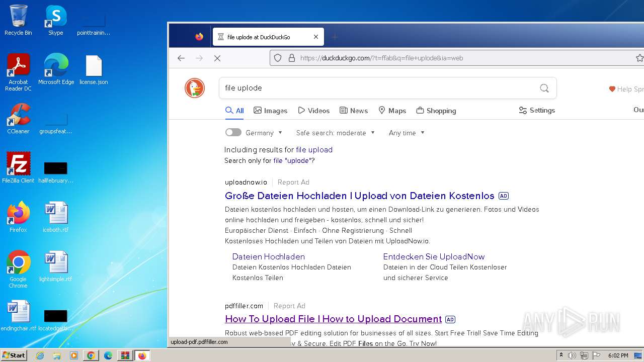Switch to News results tab
The width and height of the screenshot is (644, 362).
coord(354,111)
